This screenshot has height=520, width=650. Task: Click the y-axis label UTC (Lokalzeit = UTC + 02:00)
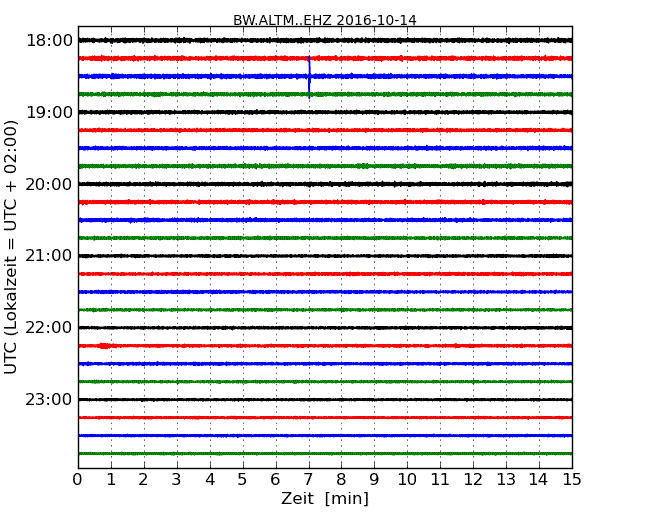10,248
